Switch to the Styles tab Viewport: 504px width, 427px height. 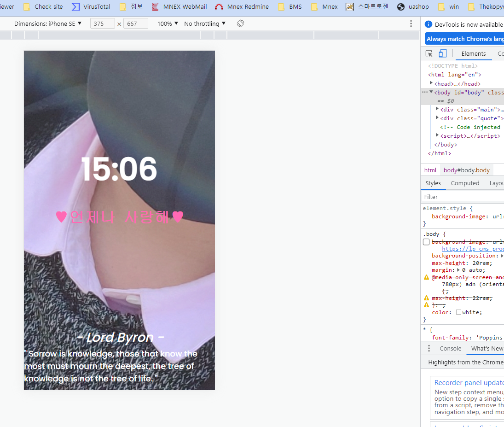[x=433, y=183]
